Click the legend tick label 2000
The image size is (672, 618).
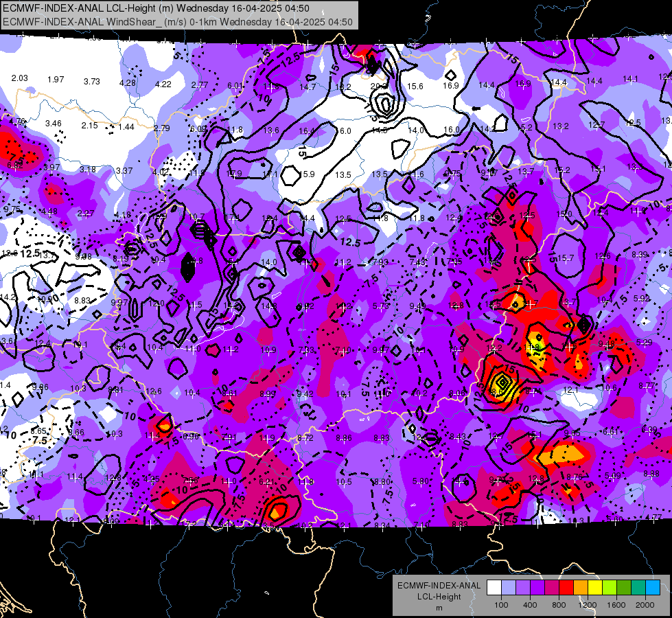point(645,605)
